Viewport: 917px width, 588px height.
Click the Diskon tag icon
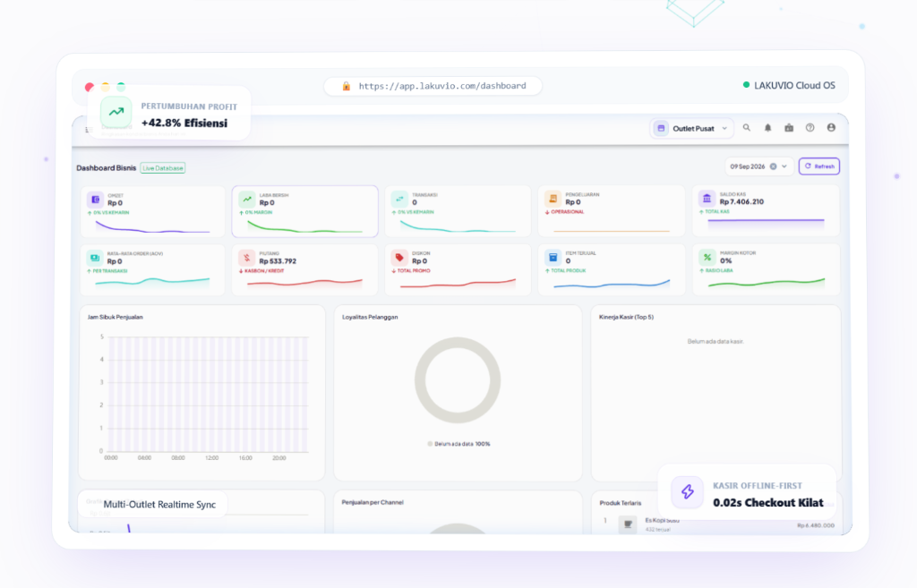click(x=399, y=257)
